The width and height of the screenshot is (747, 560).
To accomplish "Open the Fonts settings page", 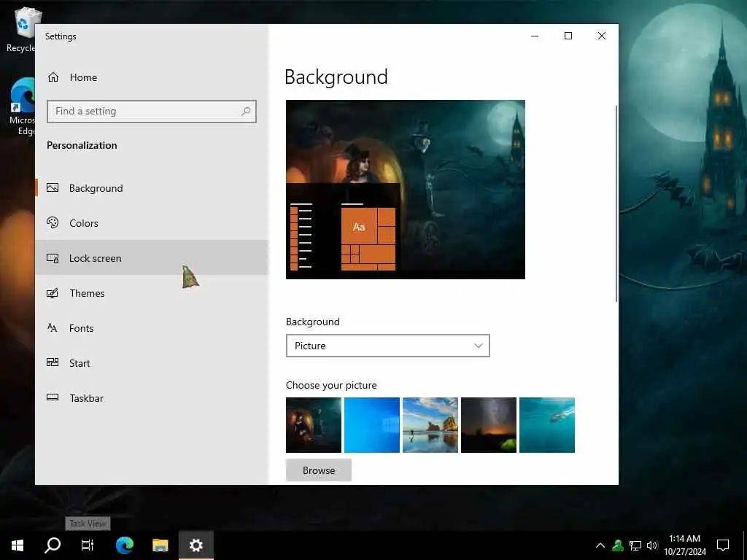I will (152, 327).
